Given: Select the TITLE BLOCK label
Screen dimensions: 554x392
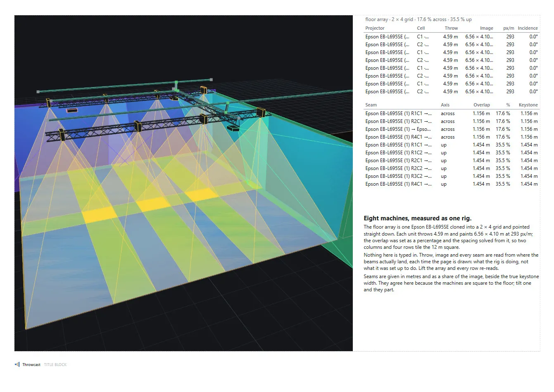Looking at the screenshot, I should (x=55, y=365).
